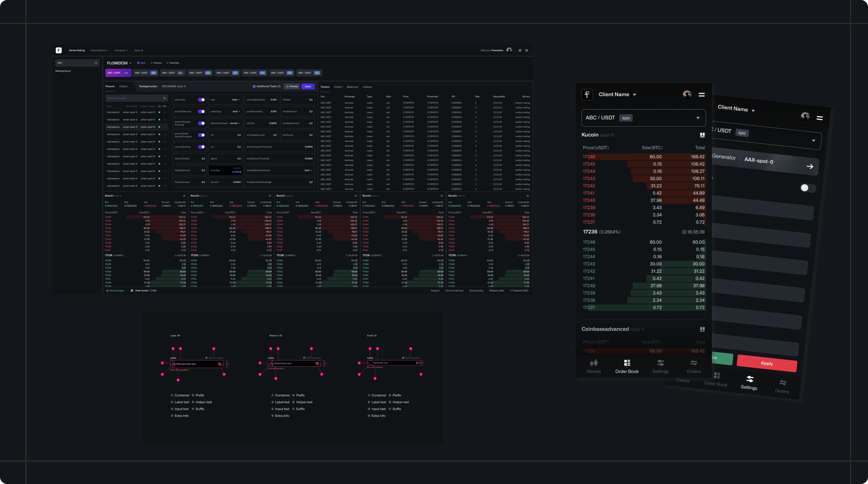Click the purple Apply button in the dashboard

[x=308, y=86]
